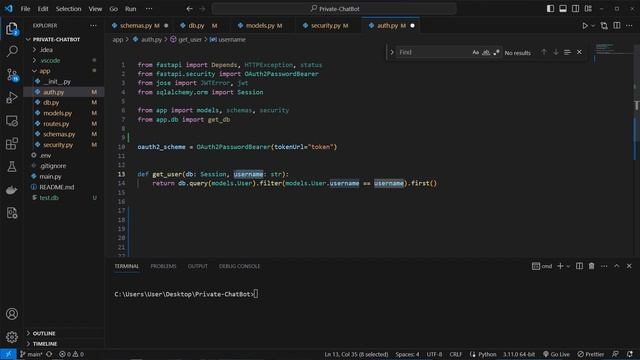Open the File menu

(x=25, y=9)
